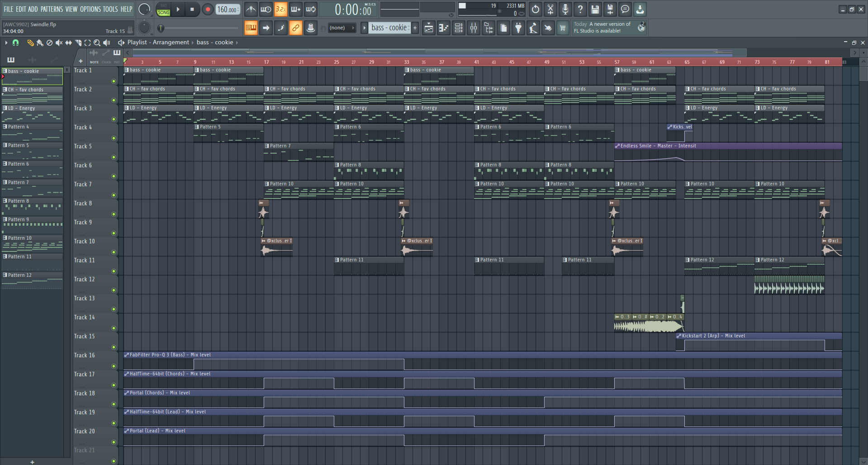
Task: Click the main pitch/stamp hat icon
Action: tap(311, 28)
